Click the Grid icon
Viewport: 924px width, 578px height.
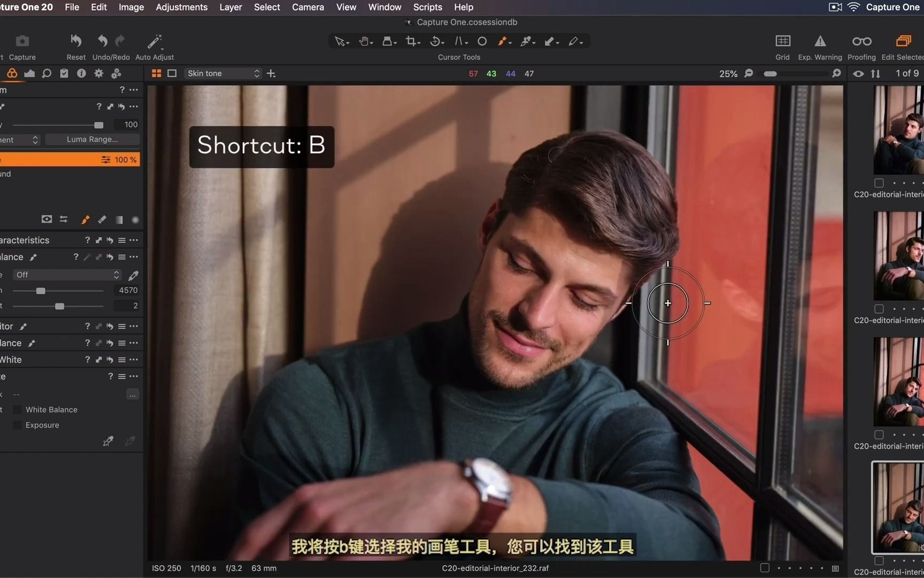(x=782, y=47)
